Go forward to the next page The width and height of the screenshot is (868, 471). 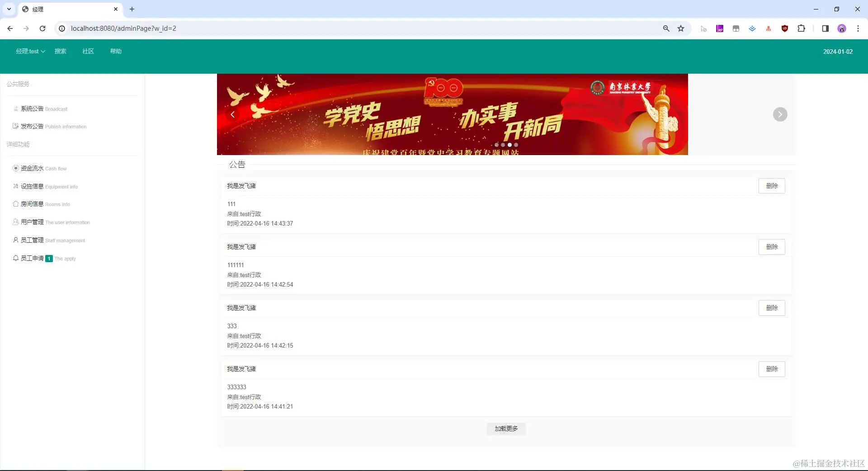26,28
